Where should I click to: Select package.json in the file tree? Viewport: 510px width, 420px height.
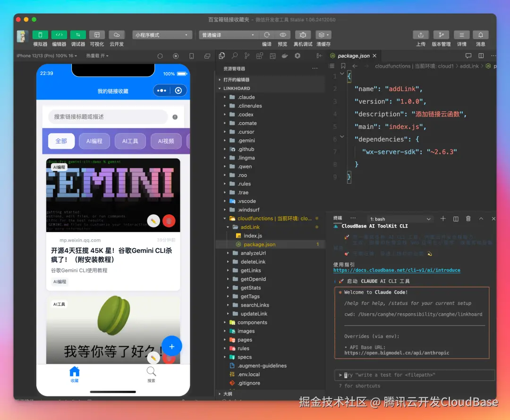pos(270,244)
